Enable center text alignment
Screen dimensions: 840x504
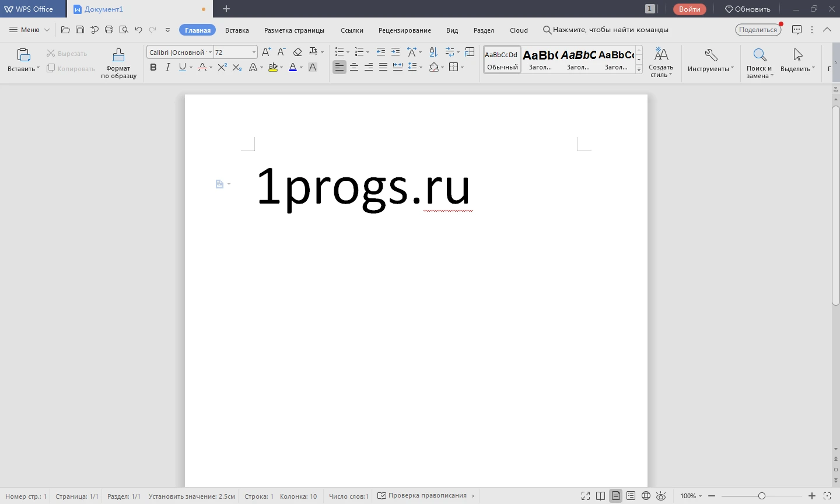tap(354, 68)
